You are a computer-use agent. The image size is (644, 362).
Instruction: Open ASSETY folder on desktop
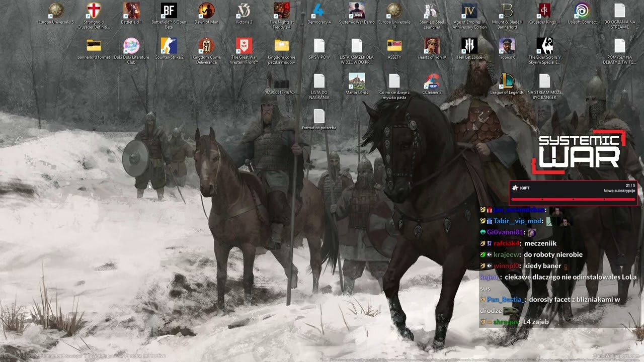pyautogui.click(x=394, y=49)
